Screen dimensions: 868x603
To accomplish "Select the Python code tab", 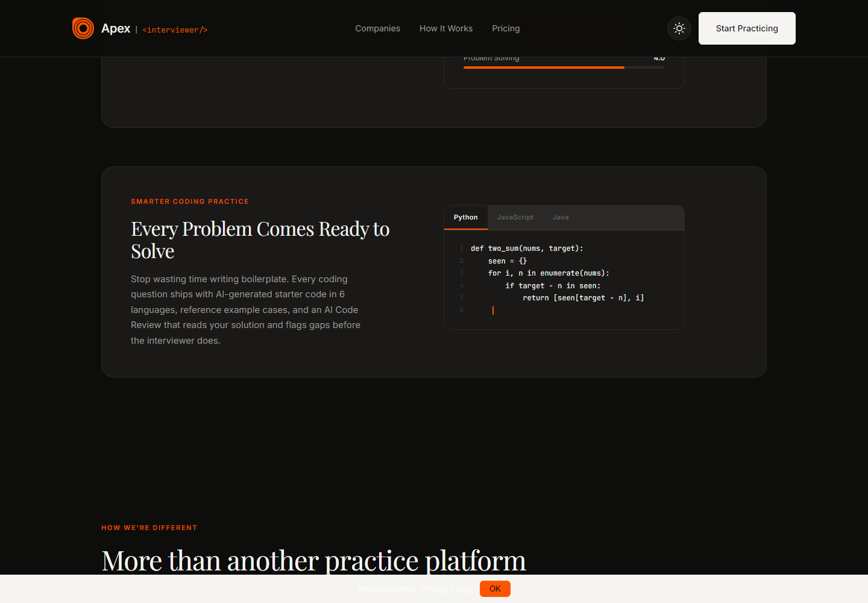I will pyautogui.click(x=466, y=217).
